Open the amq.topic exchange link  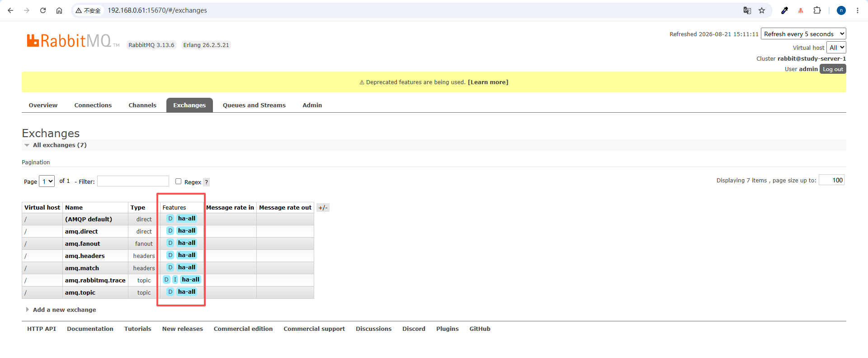click(80, 293)
